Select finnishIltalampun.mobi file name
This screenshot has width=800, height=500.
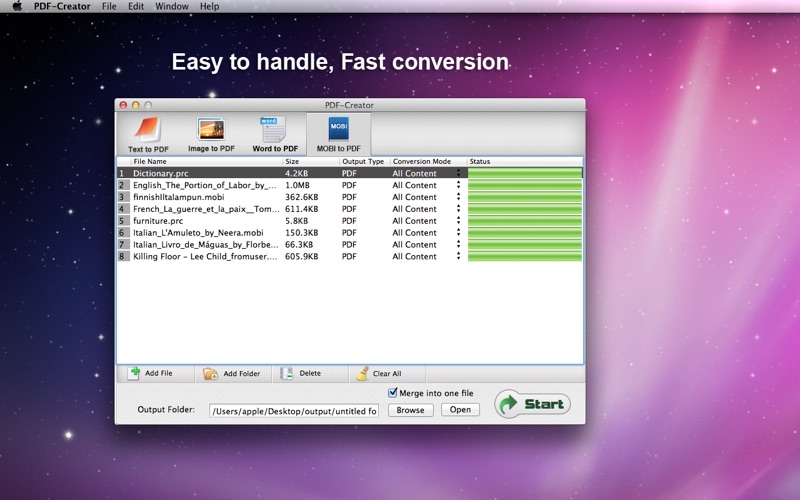click(179, 197)
